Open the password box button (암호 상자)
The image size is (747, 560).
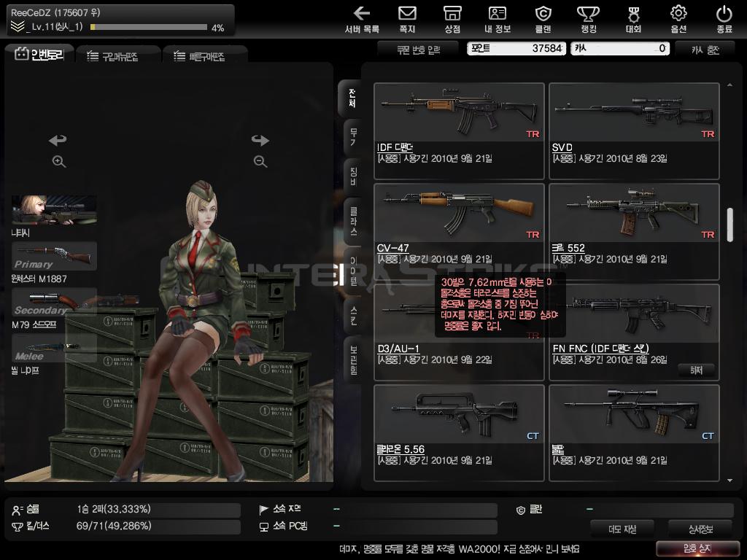697,548
